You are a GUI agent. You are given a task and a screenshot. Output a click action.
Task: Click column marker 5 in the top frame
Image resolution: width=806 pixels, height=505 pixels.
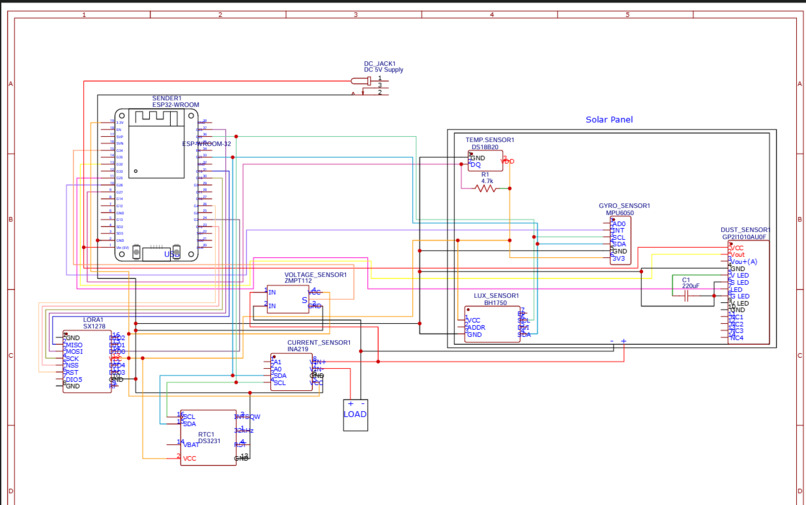pos(628,14)
